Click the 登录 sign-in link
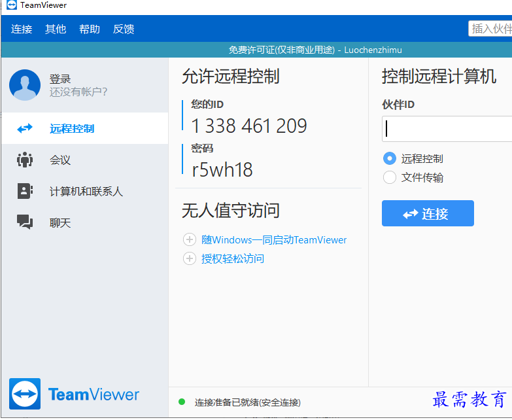Viewport: 512px width, 420px height. pyautogui.click(x=60, y=79)
